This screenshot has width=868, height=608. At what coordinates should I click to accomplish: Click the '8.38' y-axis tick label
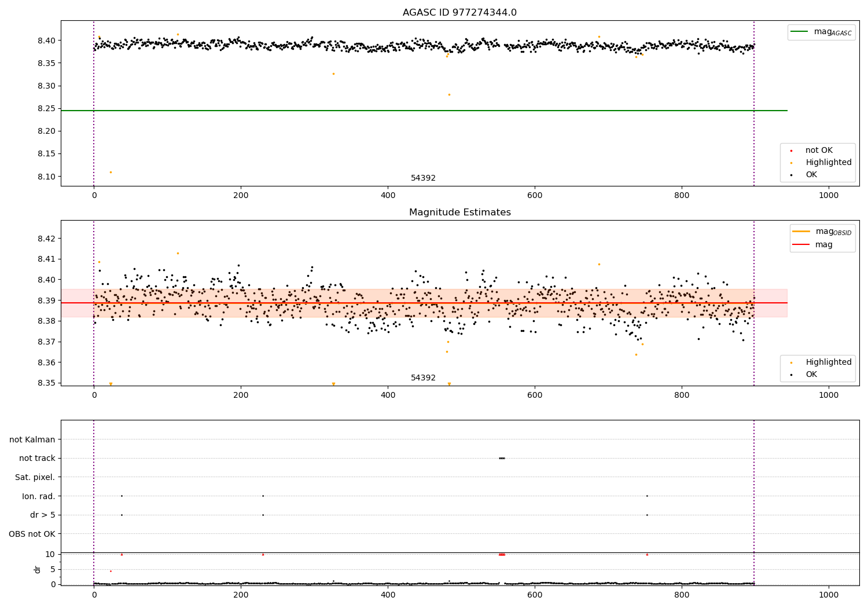[x=46, y=321]
